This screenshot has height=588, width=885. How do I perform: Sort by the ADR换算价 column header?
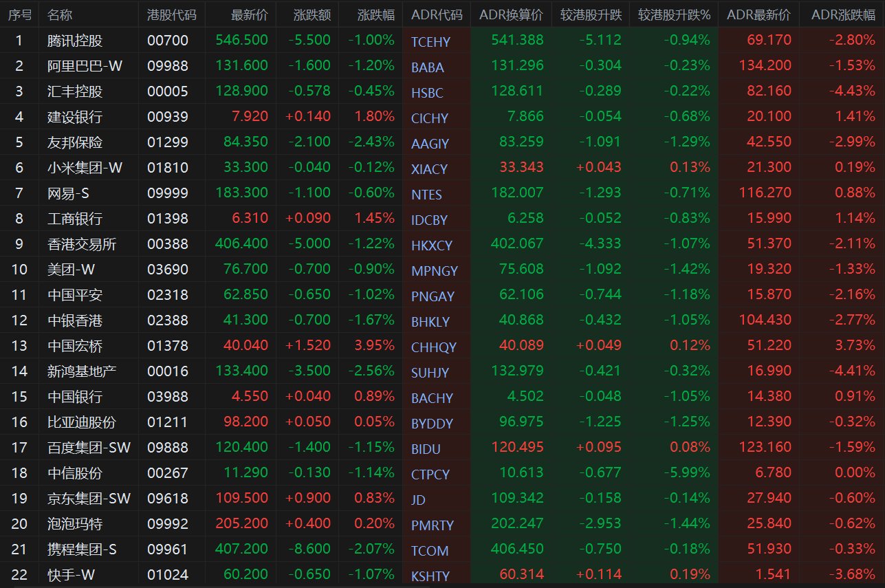[511, 14]
